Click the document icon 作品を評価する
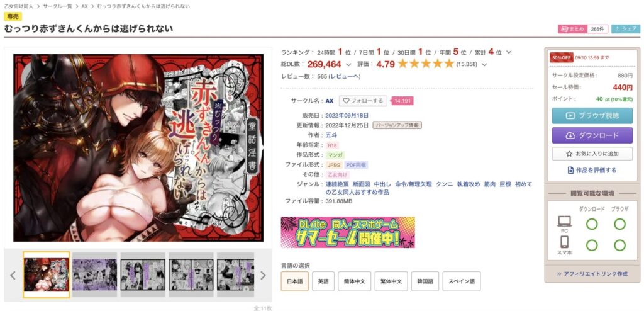Viewport: 644px width, 311px height. click(x=570, y=171)
